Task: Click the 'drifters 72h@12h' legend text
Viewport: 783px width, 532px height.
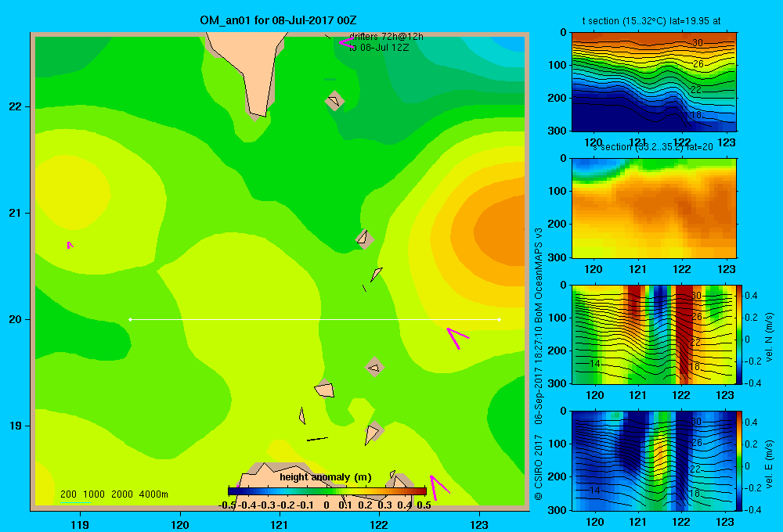Action: [x=387, y=37]
